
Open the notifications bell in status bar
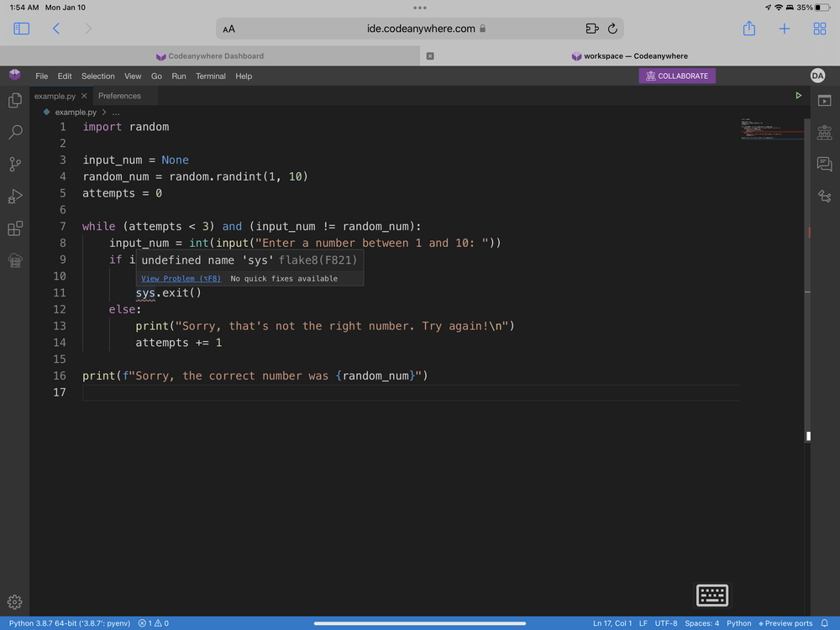click(x=824, y=623)
